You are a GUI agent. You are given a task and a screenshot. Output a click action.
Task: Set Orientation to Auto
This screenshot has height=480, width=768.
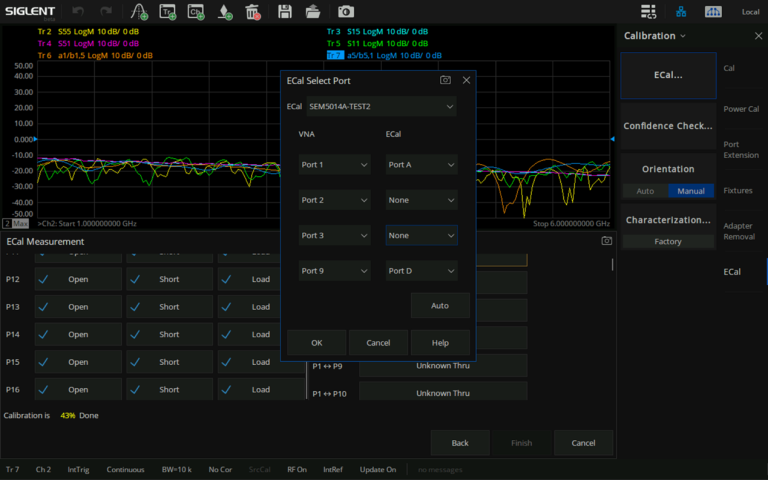coord(645,191)
